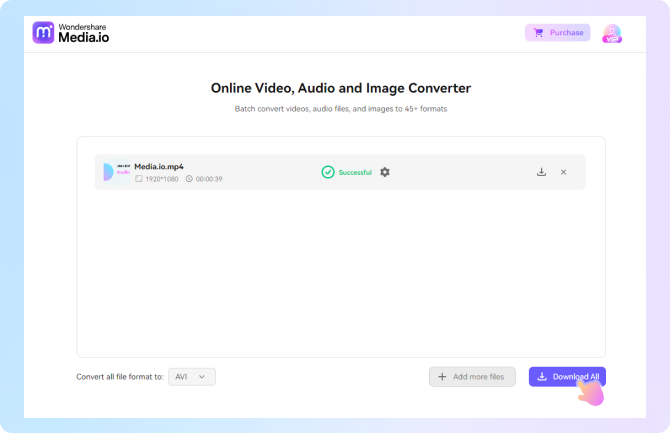Click the Media.io.mp4 video thumbnail
Viewport: 670px width, 433px height.
(116, 172)
